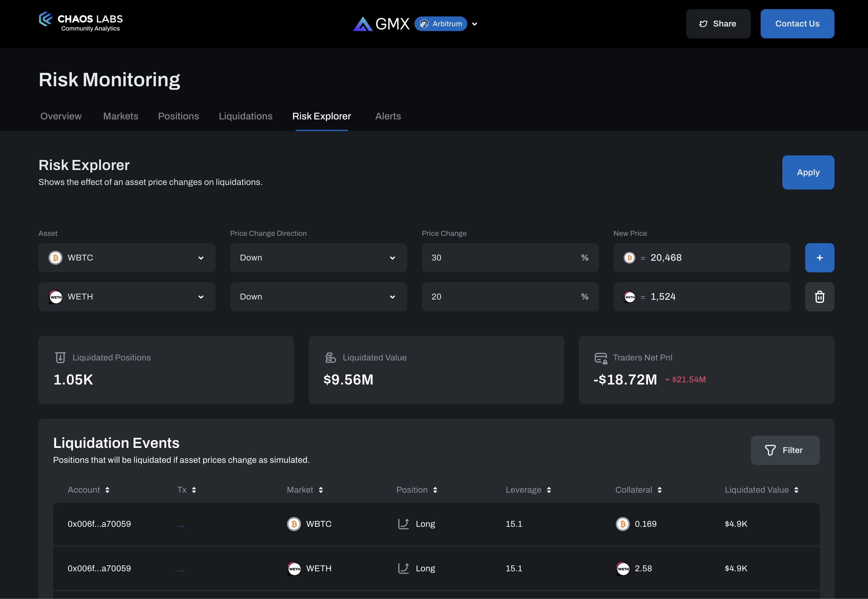Expand the Arbitrum network chevron
This screenshot has height=599, width=868.
click(x=474, y=24)
